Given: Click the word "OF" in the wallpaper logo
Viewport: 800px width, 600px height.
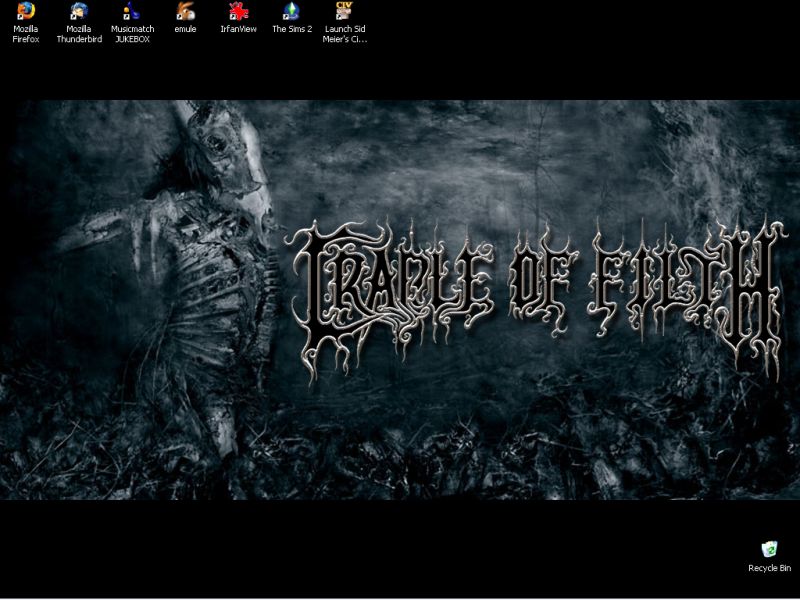Looking at the screenshot, I should tap(540, 280).
